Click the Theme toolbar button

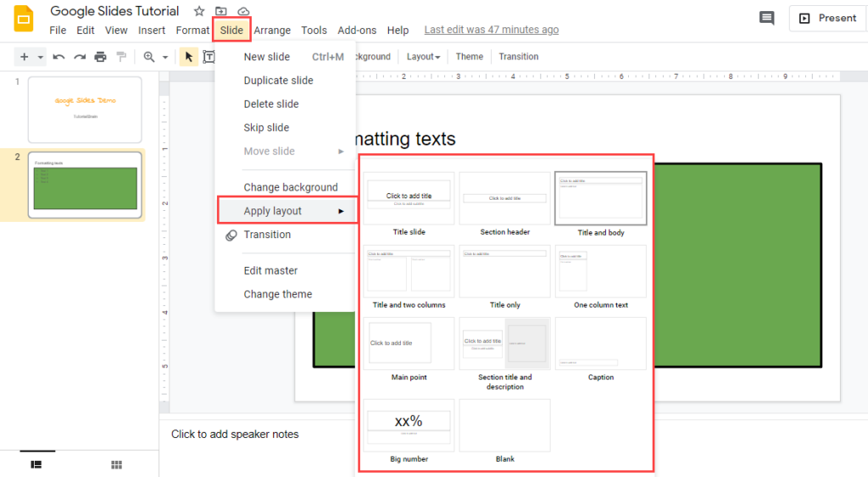470,57
